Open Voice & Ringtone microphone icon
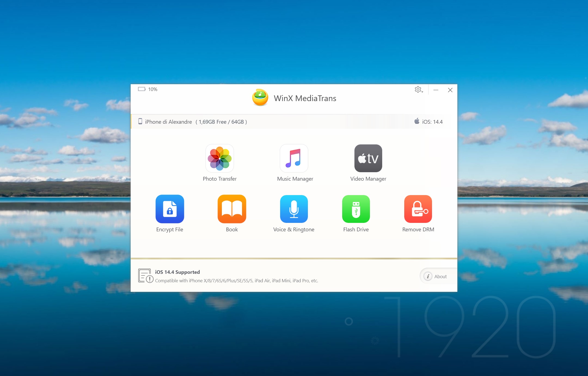588x376 pixels. point(294,209)
